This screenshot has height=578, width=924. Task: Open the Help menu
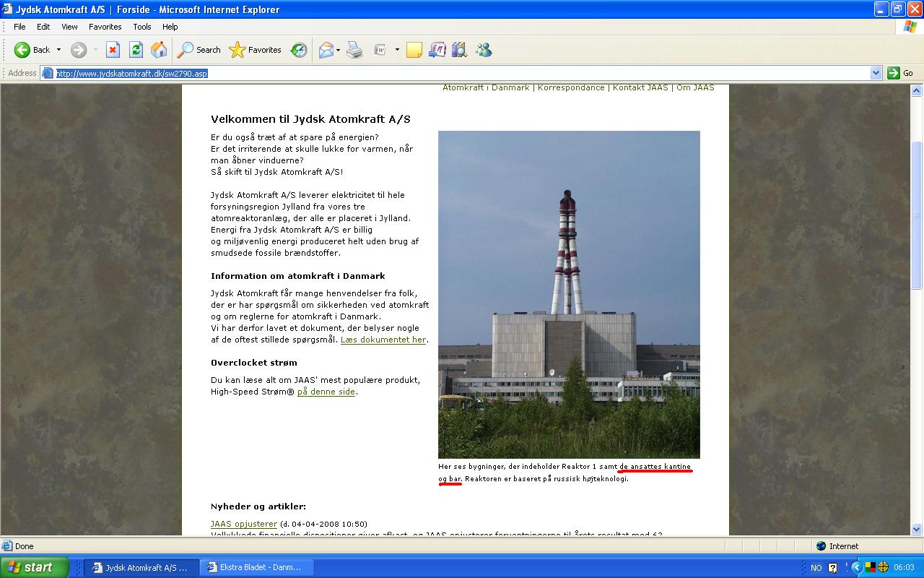tap(170, 27)
